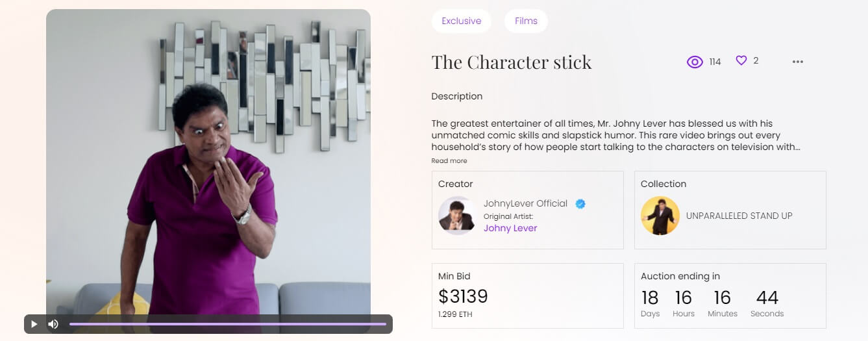Click the Min Bid $3139 amount

(x=463, y=297)
